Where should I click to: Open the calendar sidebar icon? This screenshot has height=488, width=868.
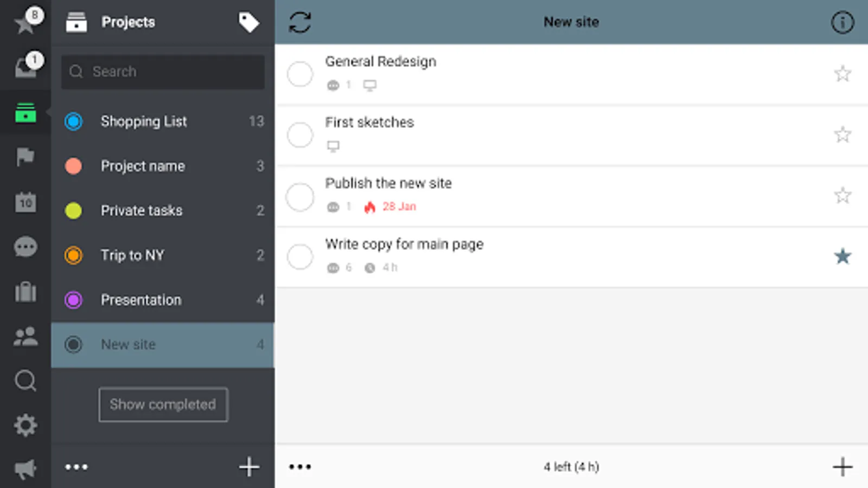(25, 202)
